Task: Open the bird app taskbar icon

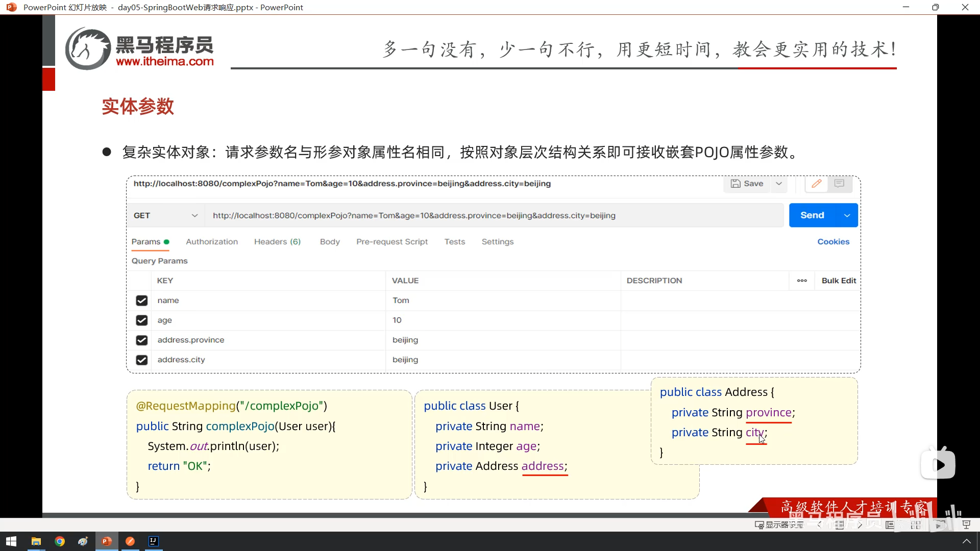Action: coord(83,541)
